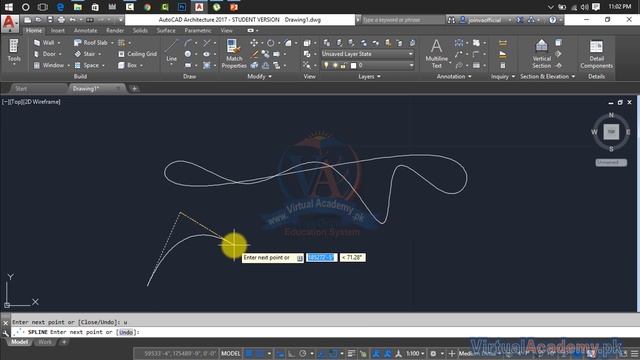Click the Distance measure icon in Inquiry panel

[x=503, y=43]
